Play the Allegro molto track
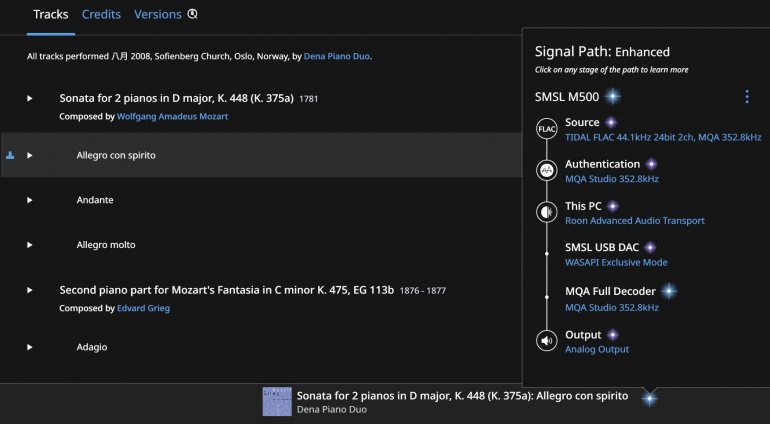Screen dimensions: 770x424 [30, 245]
